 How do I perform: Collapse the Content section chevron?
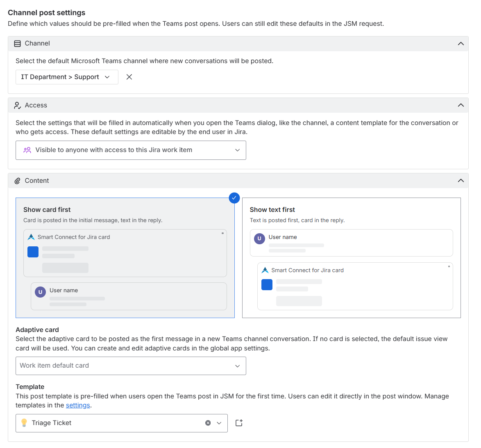[x=461, y=181]
